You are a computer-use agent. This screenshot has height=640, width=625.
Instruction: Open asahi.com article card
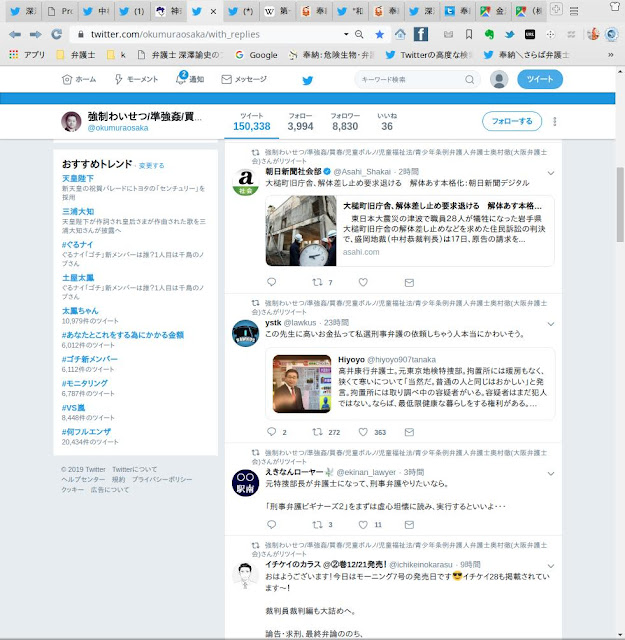[410, 231]
